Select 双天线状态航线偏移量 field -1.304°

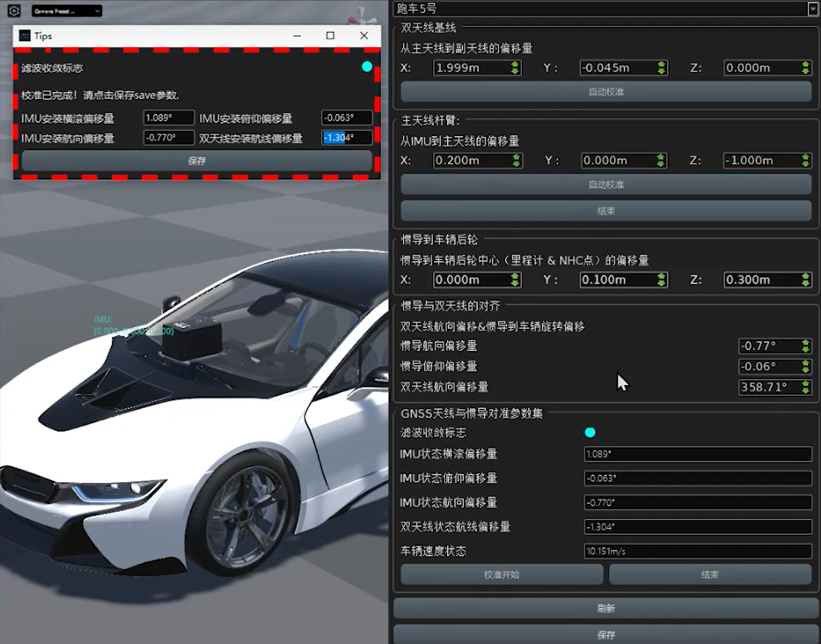coord(698,527)
